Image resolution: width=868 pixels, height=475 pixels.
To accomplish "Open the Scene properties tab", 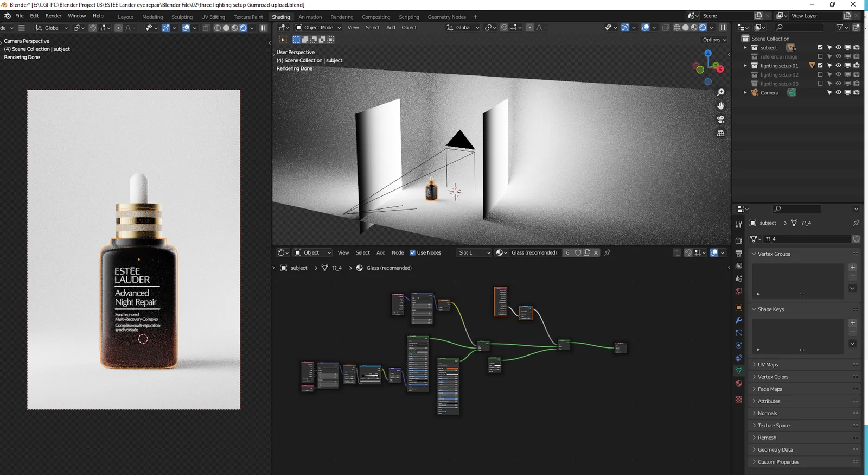I will 738,278.
